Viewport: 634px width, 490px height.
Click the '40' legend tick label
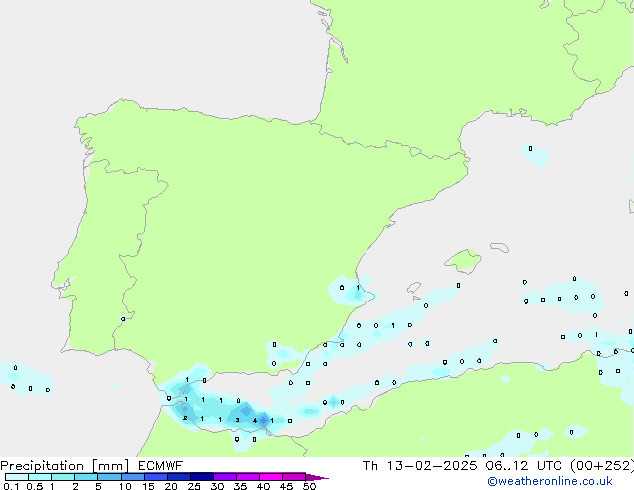[263, 486]
